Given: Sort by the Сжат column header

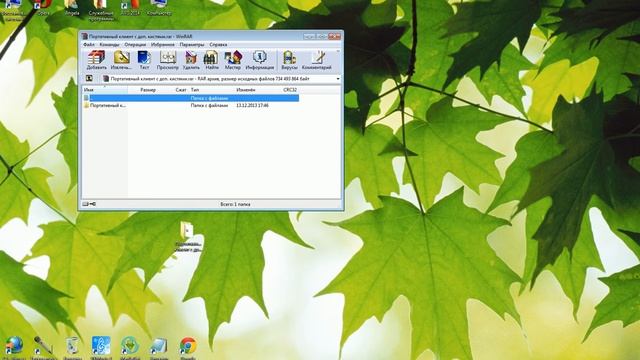Looking at the screenshot, I should [181, 89].
